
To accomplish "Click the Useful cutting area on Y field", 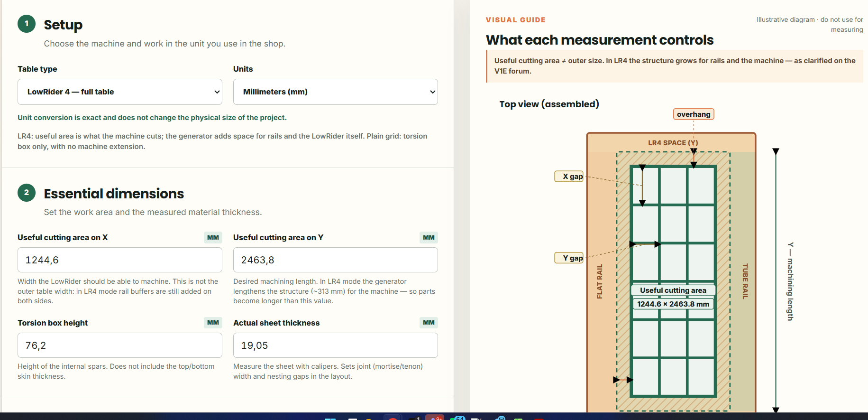I will pos(336,260).
